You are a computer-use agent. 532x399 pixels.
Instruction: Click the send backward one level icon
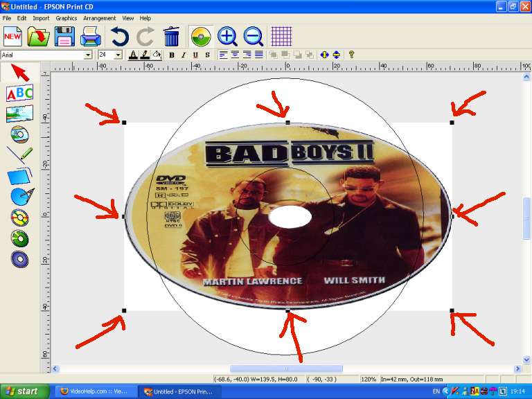tap(310, 55)
